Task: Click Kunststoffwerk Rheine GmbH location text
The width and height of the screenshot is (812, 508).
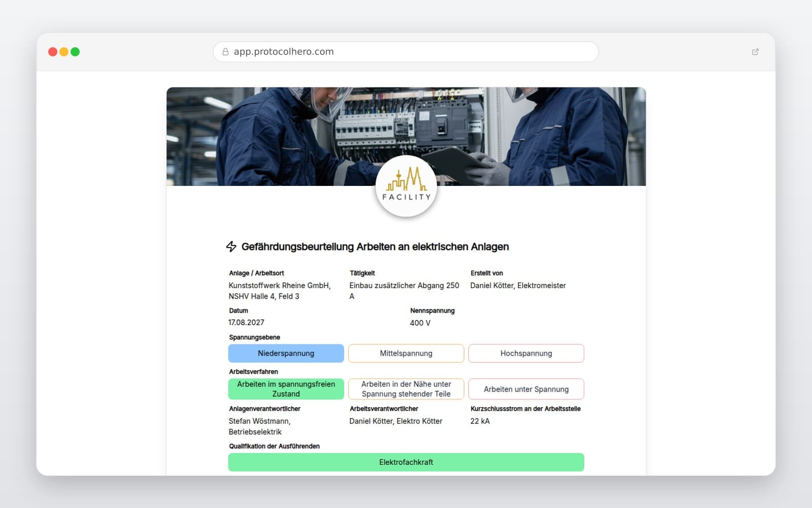Action: 280,291
